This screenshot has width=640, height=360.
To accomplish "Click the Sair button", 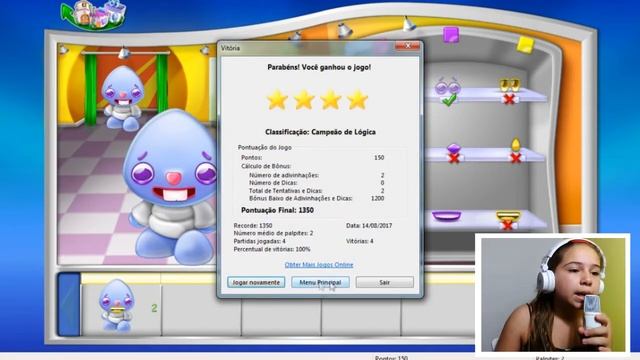I will pos(384,282).
